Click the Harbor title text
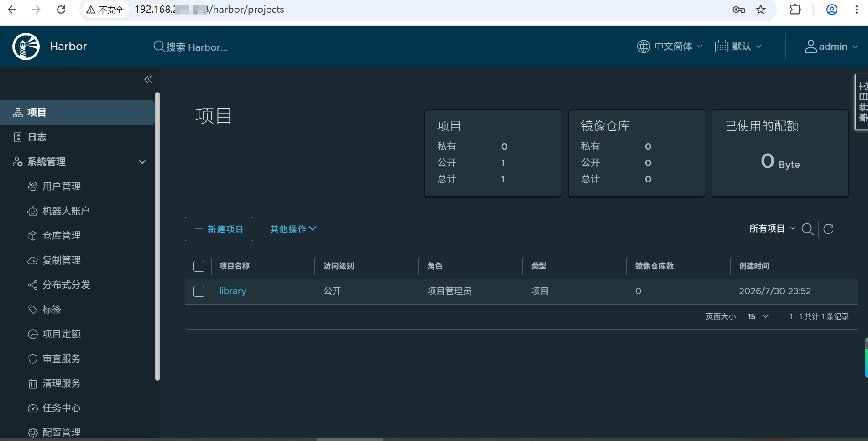 click(x=68, y=47)
